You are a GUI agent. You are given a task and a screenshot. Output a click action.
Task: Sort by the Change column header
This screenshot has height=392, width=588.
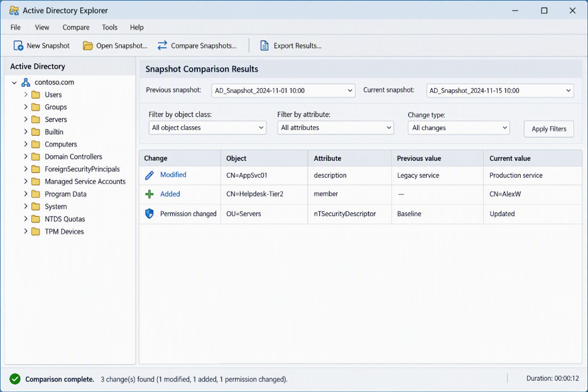[180, 158]
